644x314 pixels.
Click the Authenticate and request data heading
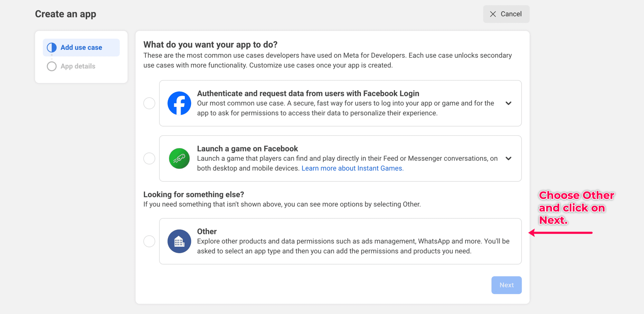click(308, 93)
